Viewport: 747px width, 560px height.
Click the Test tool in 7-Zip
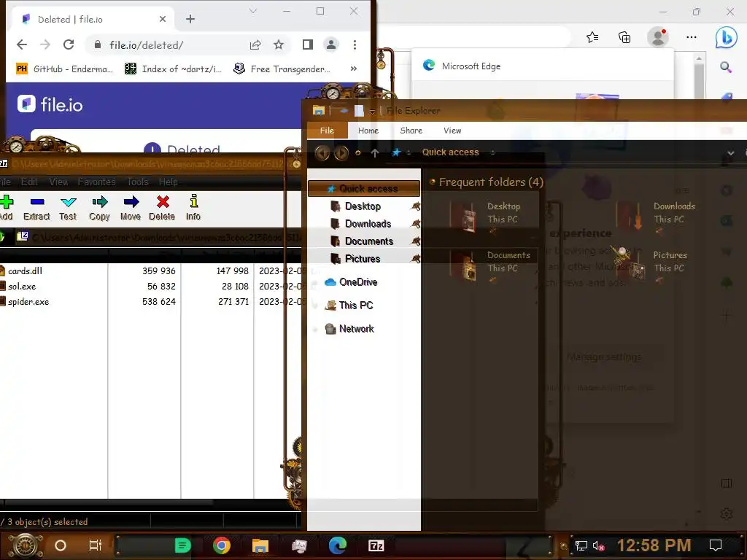pos(68,208)
